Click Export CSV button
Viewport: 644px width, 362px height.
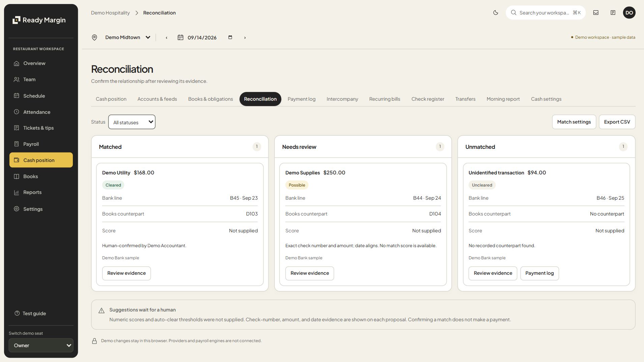click(x=617, y=122)
